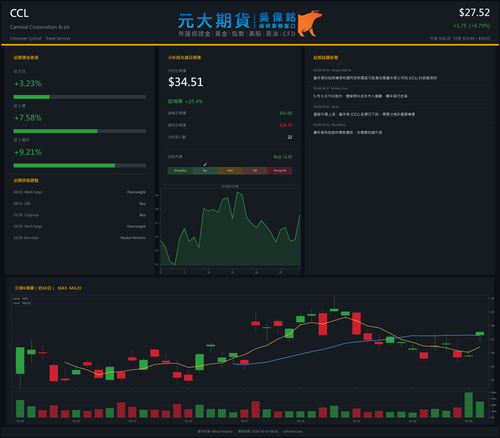Click the Strong Buy rating segment
This screenshot has width=500, height=438.
180,171
